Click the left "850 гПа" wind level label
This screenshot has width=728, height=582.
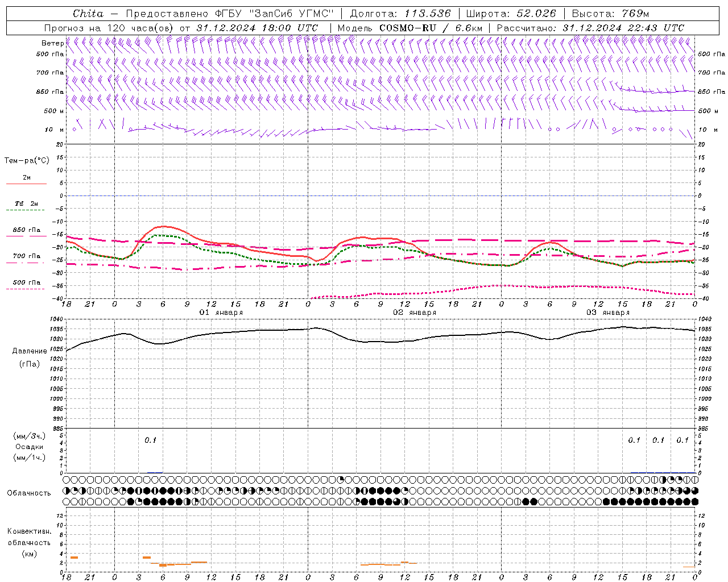pos(51,92)
